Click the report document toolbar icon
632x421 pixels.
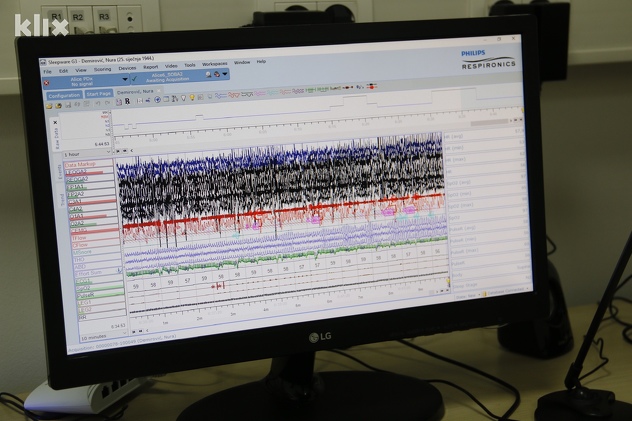[x=119, y=103]
